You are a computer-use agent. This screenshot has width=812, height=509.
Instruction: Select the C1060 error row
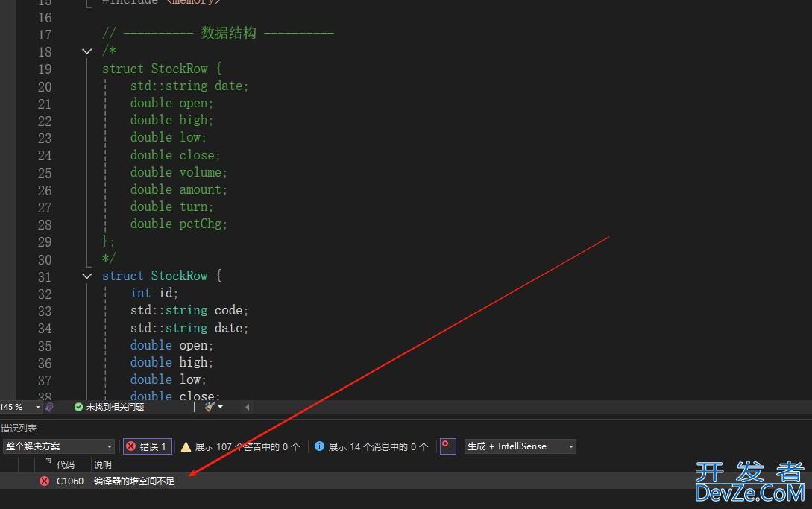(134, 481)
